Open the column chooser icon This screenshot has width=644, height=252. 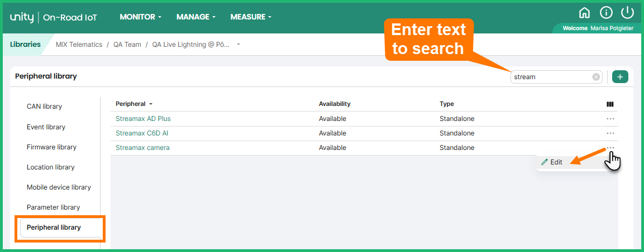[610, 104]
